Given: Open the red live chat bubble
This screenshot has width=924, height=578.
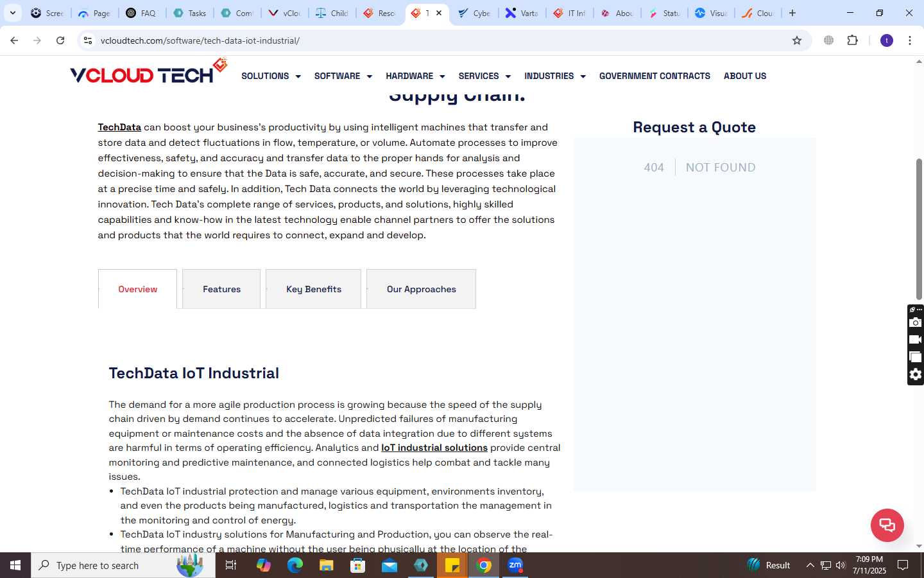Looking at the screenshot, I should [x=887, y=525].
